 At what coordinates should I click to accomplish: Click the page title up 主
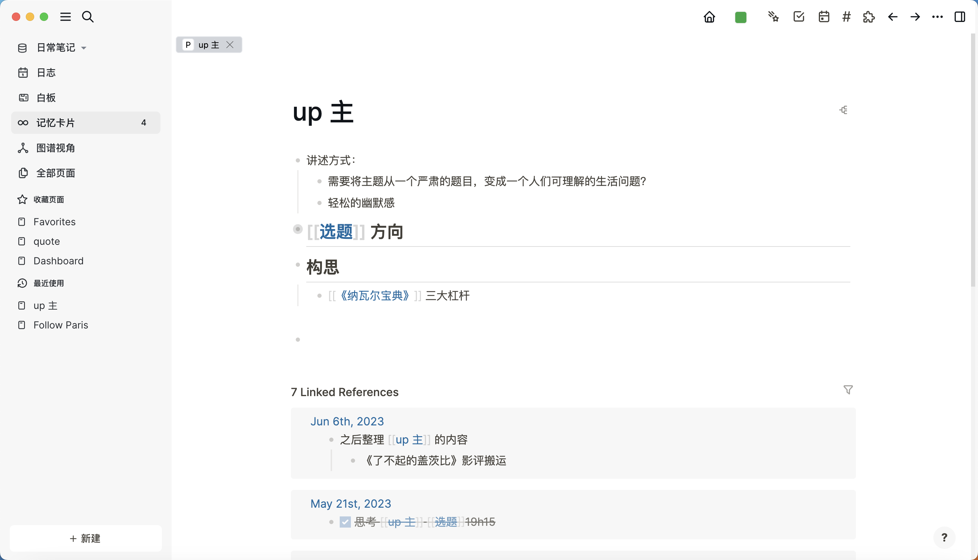point(323,112)
